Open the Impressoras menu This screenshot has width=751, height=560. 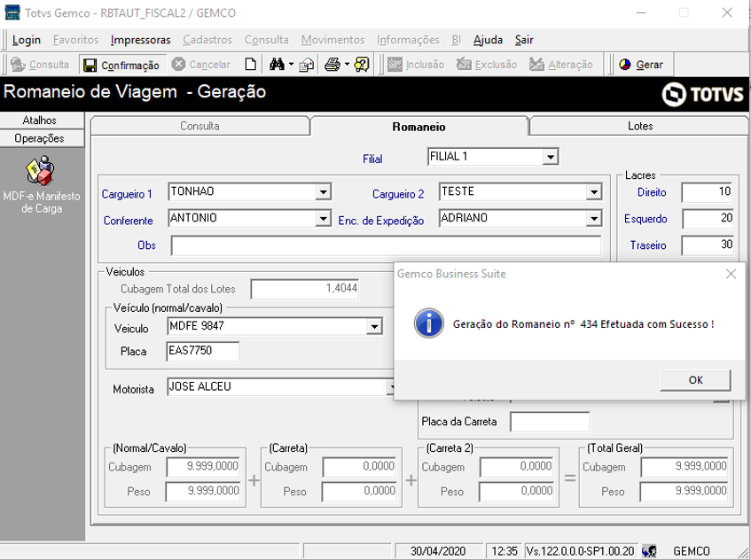(x=140, y=40)
